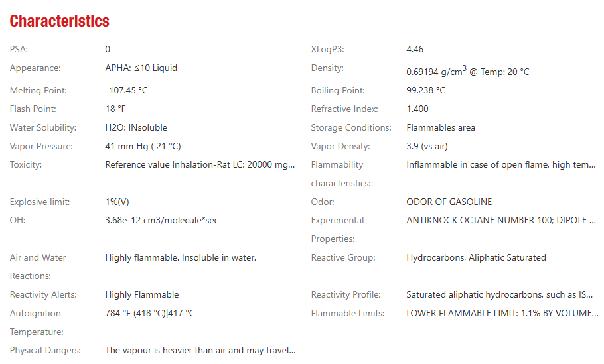Expand the truncated Flammability characteristics value

(500, 164)
